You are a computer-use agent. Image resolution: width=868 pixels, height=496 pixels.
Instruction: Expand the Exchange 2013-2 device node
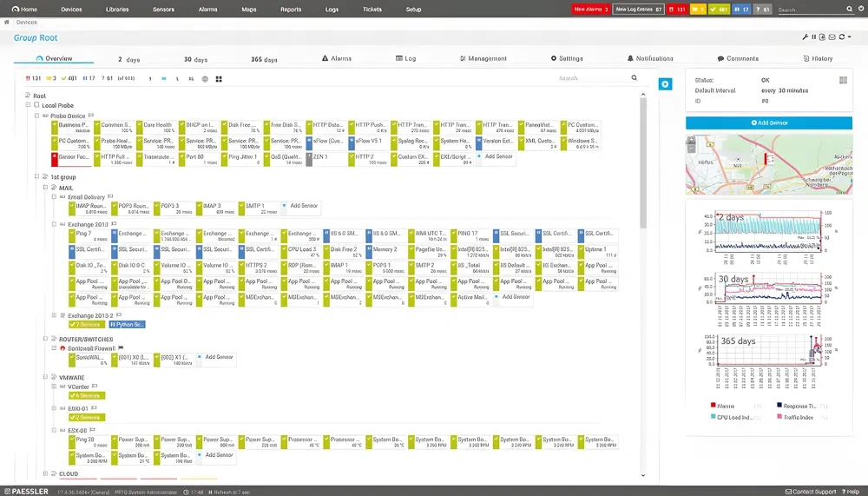54,315
